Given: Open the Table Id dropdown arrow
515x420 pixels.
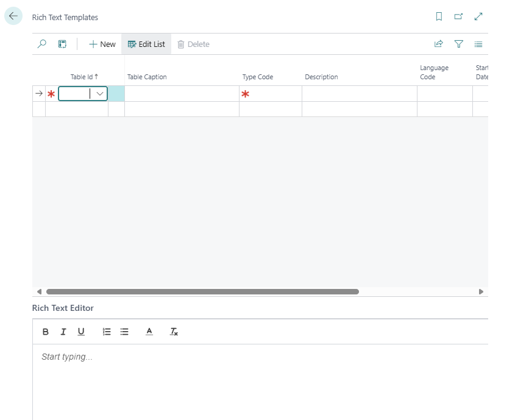Looking at the screenshot, I should 100,94.
